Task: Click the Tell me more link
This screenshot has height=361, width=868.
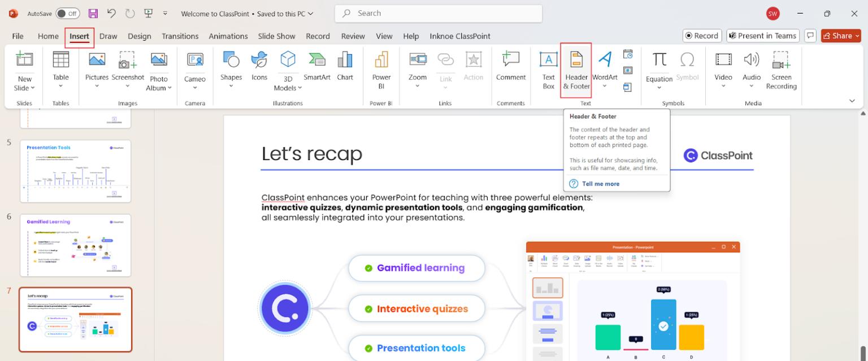Action: coord(600,183)
